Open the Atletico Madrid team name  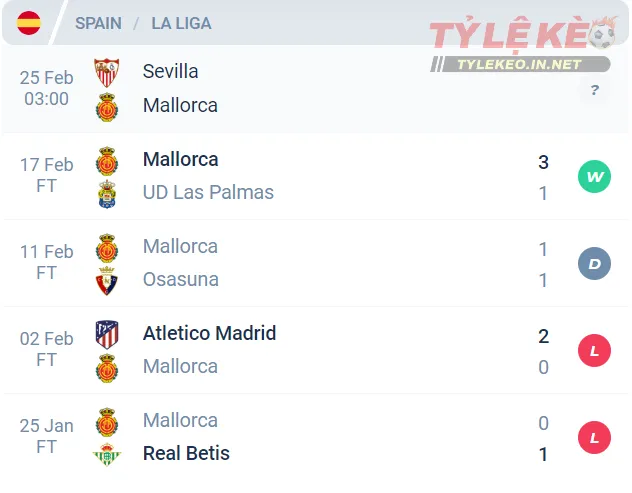(209, 333)
